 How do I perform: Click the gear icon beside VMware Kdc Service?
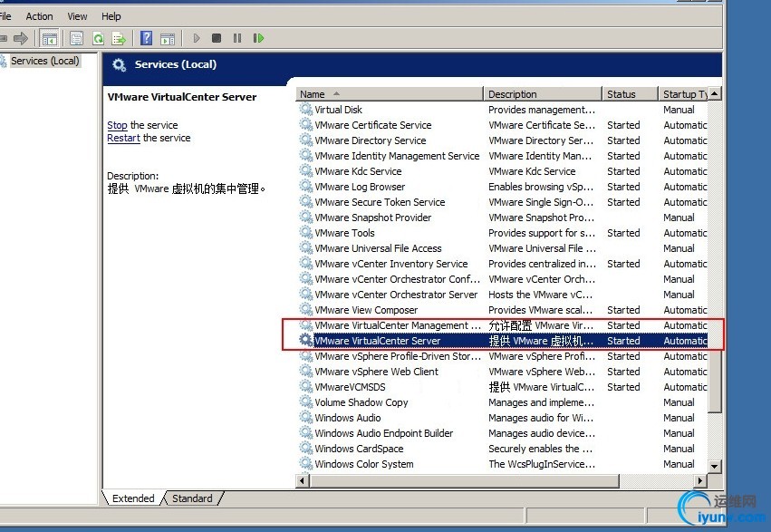tap(306, 171)
